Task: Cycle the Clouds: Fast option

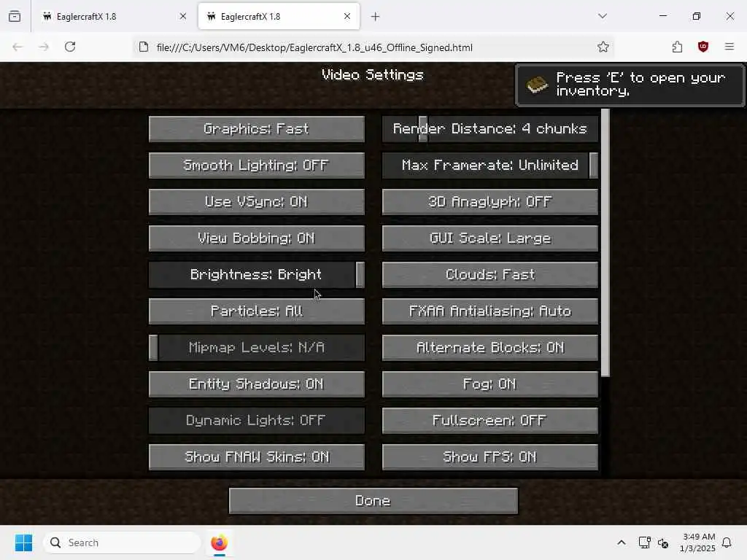Action: [489, 275]
